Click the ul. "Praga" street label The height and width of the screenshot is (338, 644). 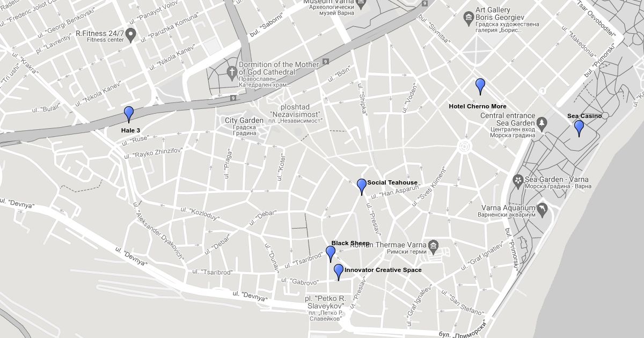227,163
